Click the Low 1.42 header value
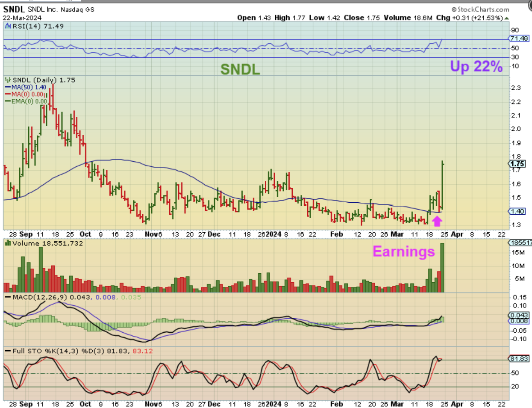 pyautogui.click(x=325, y=18)
